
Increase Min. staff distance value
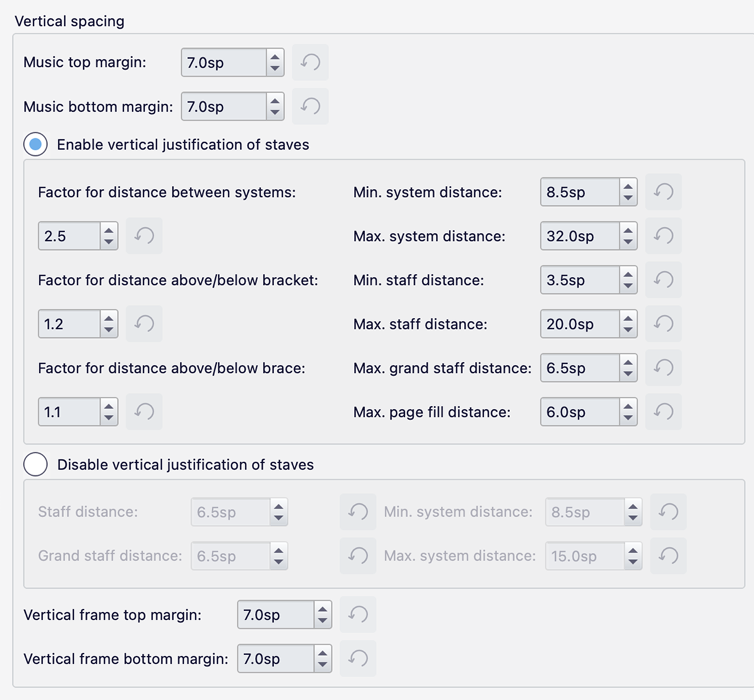628,275
